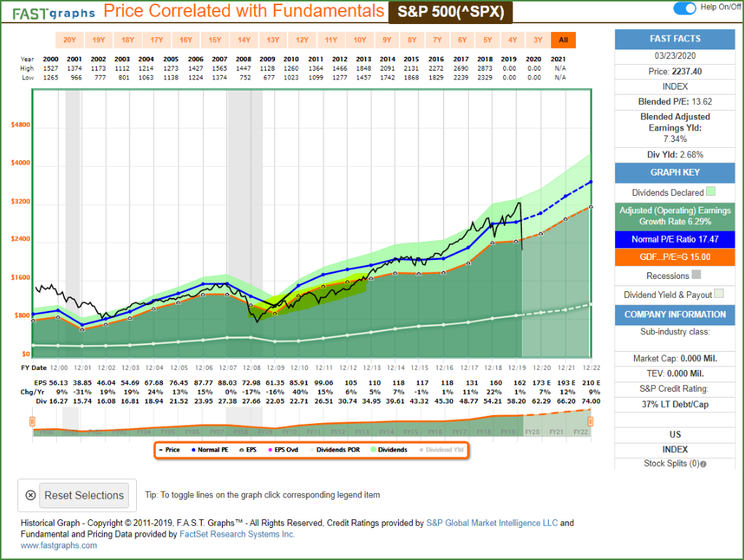Click the Dividends Declared green swatch
Screen dimensions: 744x560
coord(711,193)
